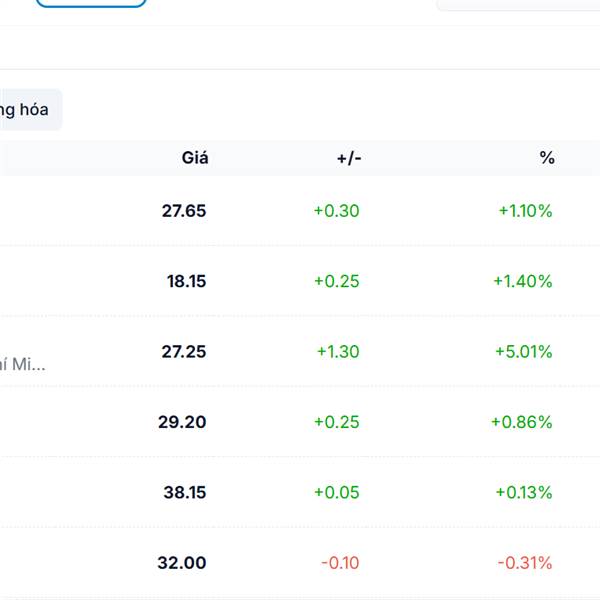Sort by the % column header
The image size is (600, 600).
[546, 158]
